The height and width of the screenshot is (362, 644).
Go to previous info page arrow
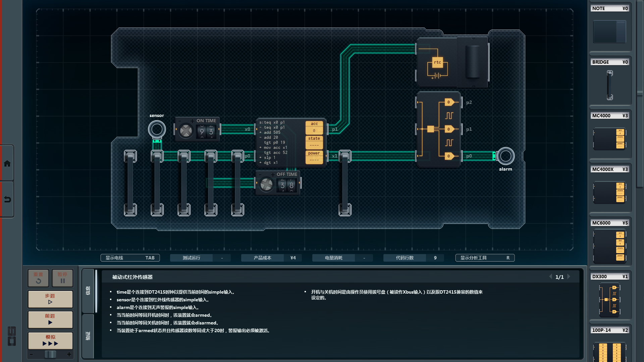point(550,277)
